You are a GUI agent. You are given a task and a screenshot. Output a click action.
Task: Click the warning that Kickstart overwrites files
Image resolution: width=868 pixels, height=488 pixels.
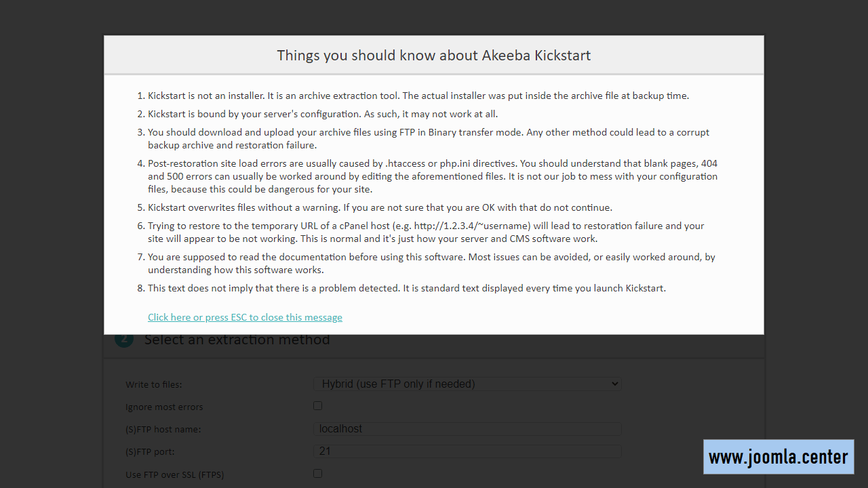(380, 207)
